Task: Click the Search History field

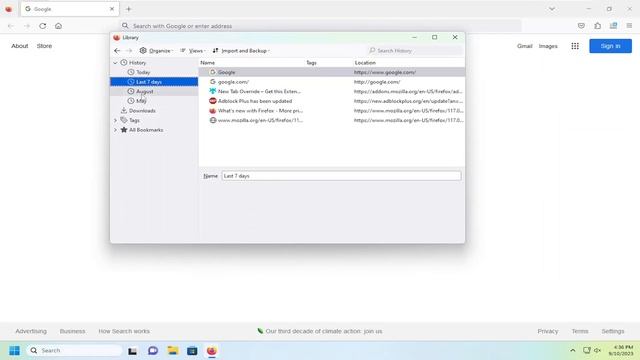Action: 415,51
